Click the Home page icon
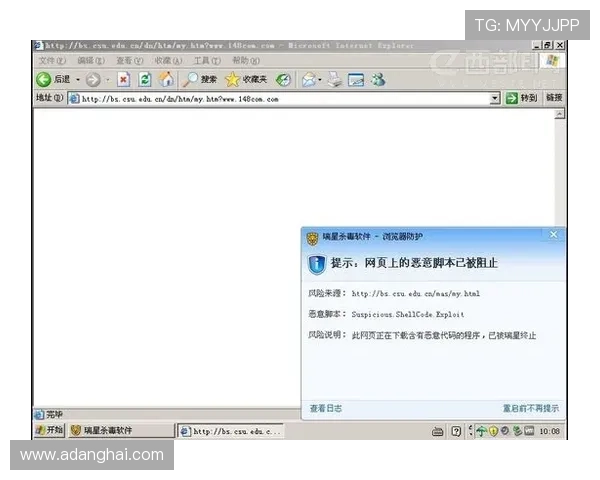 [166, 80]
